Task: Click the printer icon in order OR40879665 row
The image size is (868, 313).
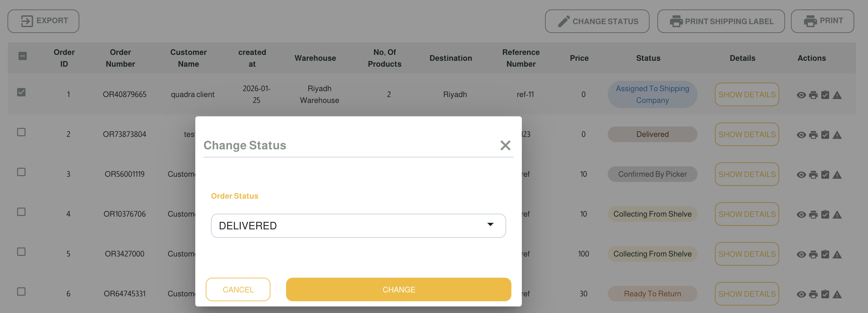Action: [x=813, y=95]
